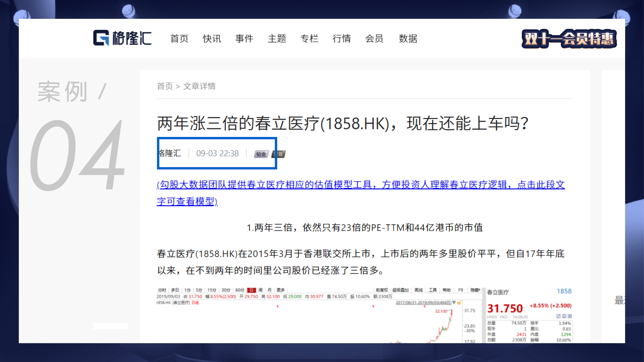644x362 pixels.
Task: Open the 会员 navigation item
Action: (x=374, y=39)
